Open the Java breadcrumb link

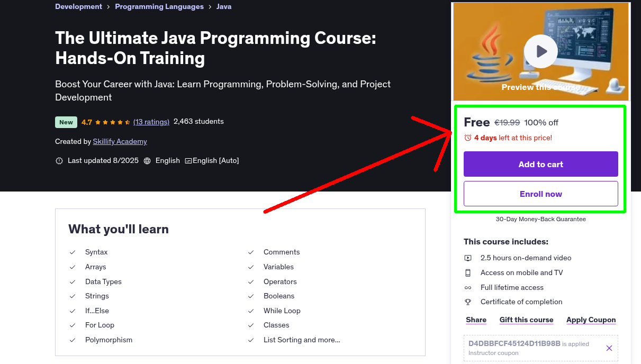(224, 7)
